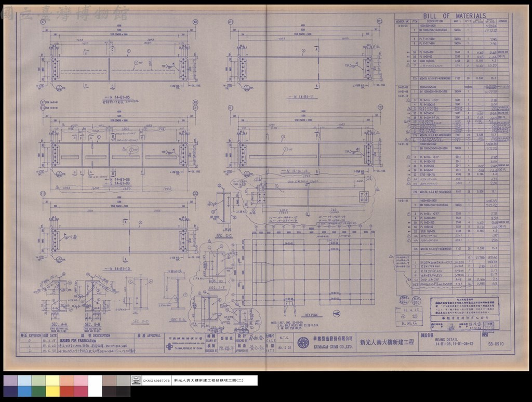Click the CKMG12657075 catalog number label
The width and height of the screenshot is (532, 402).
pos(156,381)
